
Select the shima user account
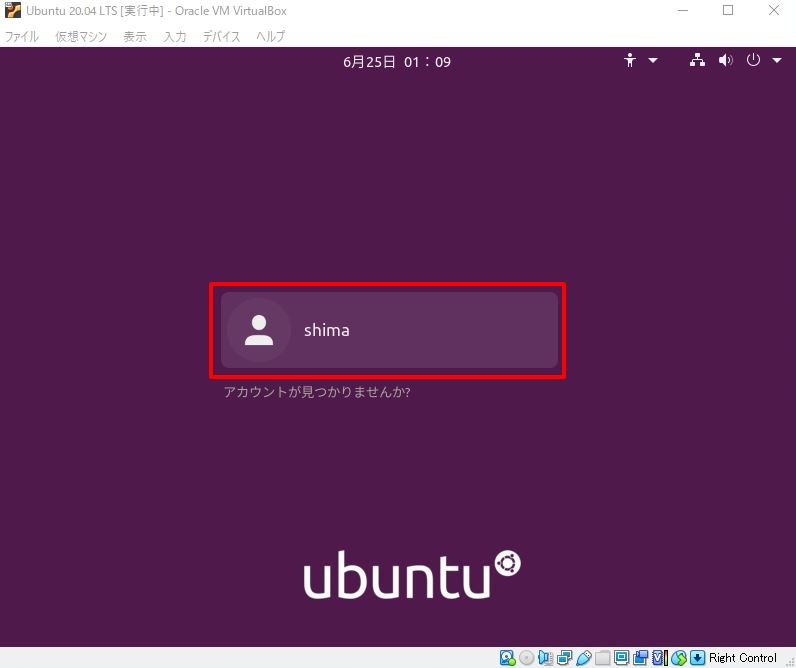[389, 330]
